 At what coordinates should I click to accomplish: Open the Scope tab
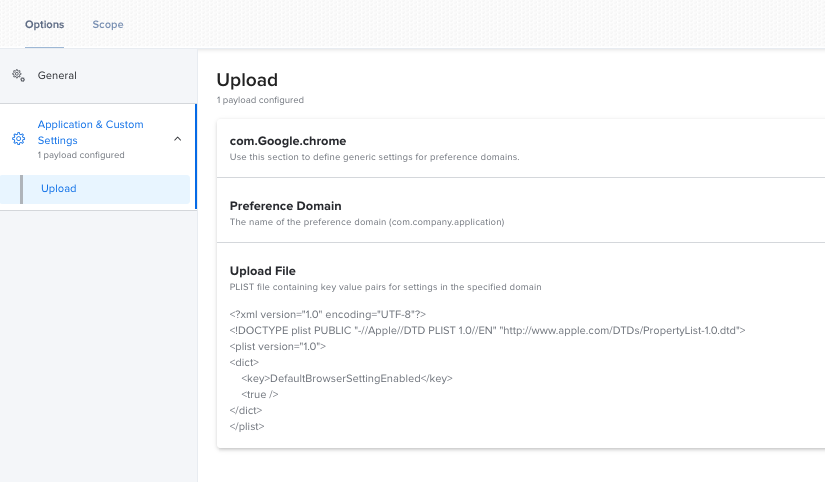[108, 25]
